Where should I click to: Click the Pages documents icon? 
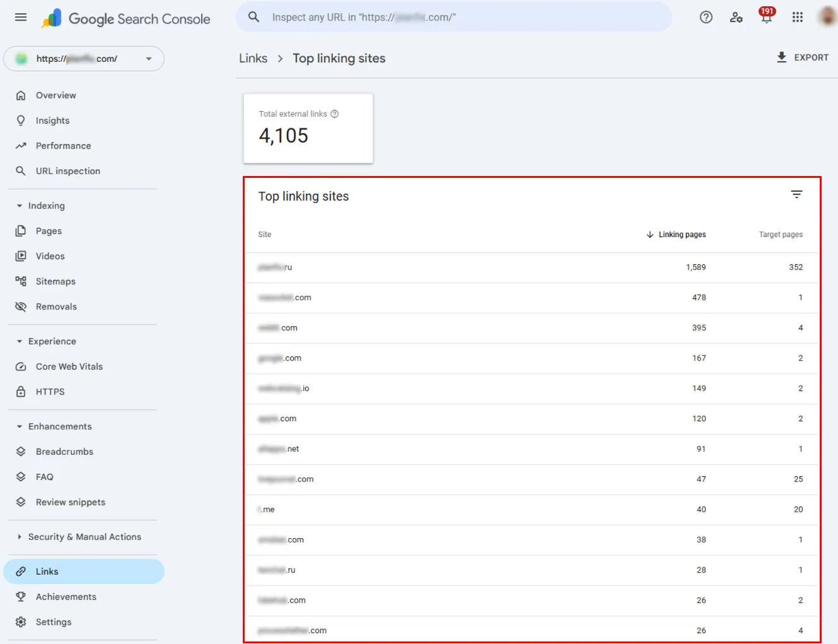click(21, 231)
